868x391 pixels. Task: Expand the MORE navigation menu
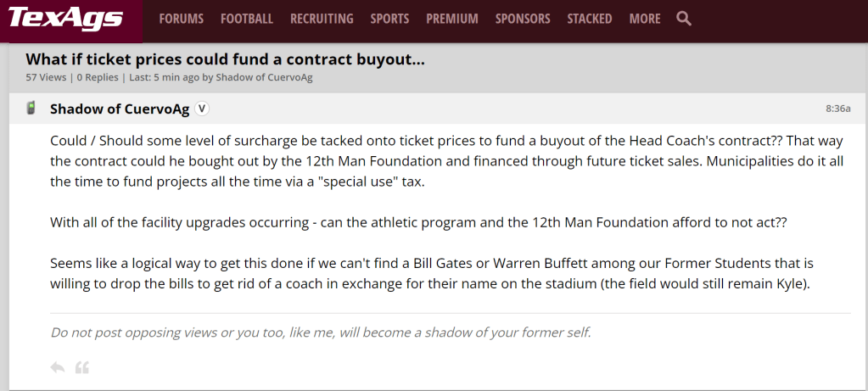645,19
